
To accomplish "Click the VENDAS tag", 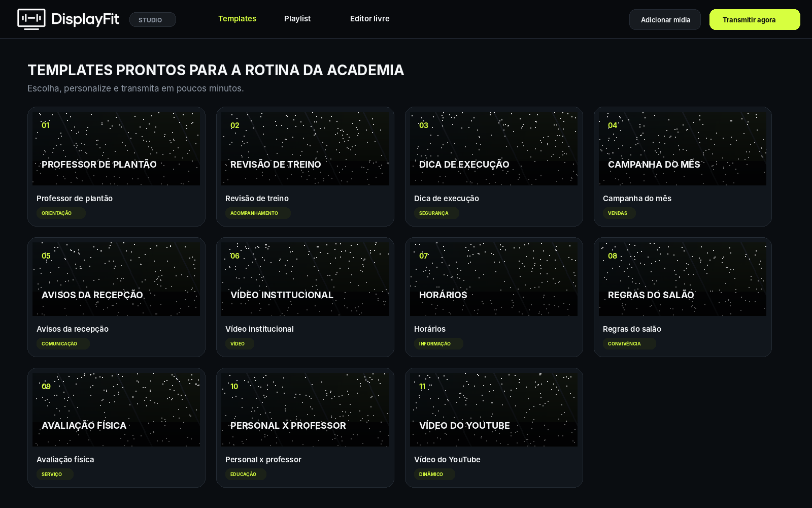I will coord(619,213).
